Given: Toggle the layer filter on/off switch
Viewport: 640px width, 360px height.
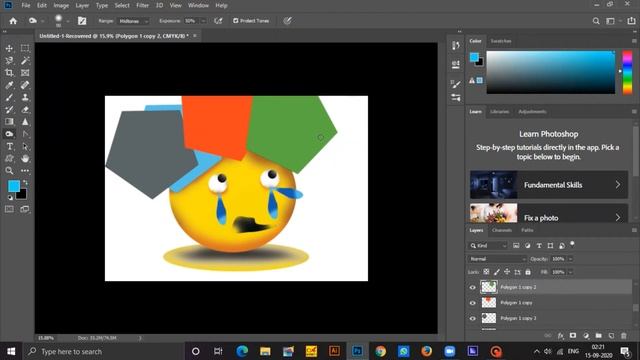Looking at the screenshot, I should tap(572, 244).
